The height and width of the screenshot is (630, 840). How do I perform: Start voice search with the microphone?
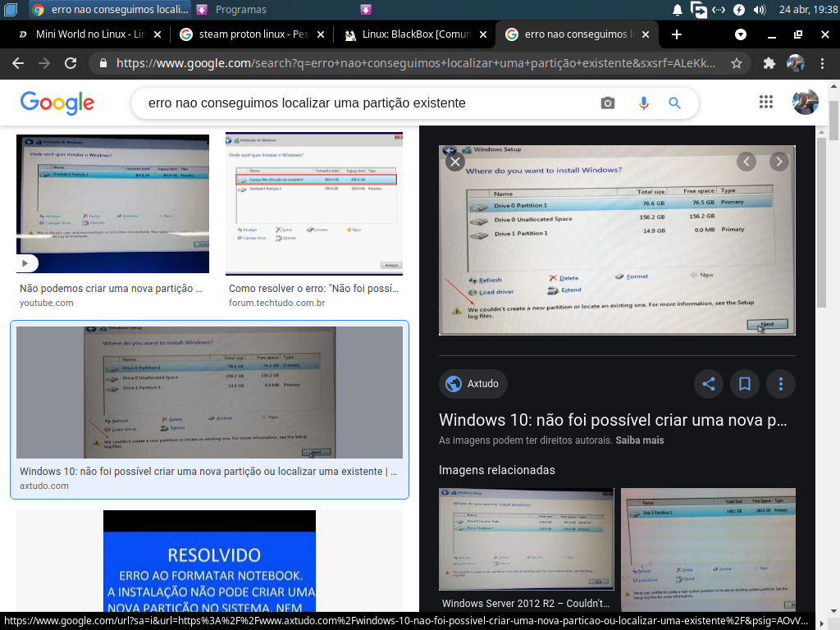pyautogui.click(x=643, y=103)
